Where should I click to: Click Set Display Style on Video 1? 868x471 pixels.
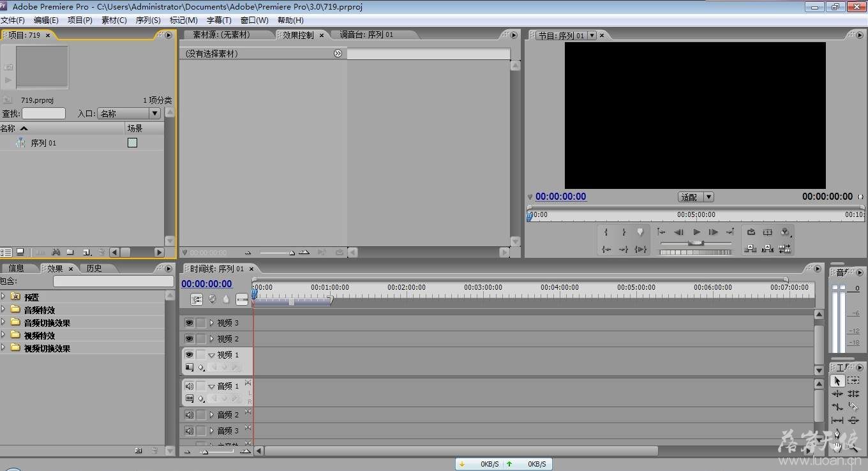[190, 368]
